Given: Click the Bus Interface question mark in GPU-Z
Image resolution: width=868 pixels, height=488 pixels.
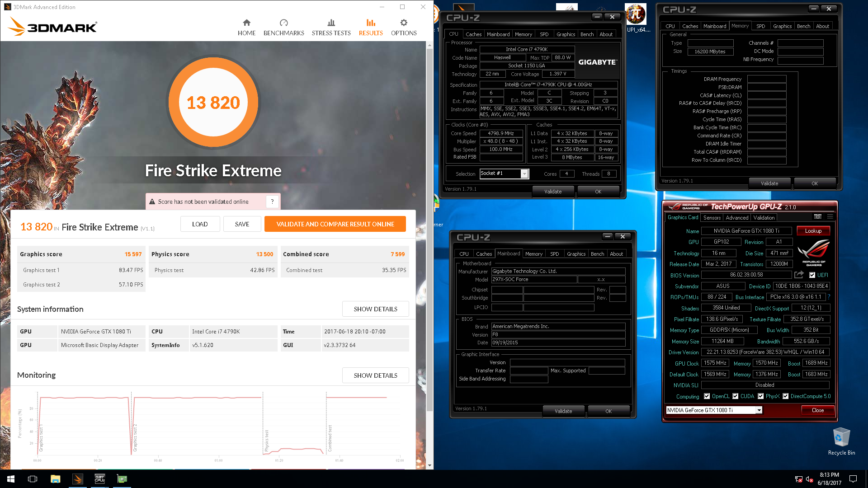Looking at the screenshot, I should 829,297.
